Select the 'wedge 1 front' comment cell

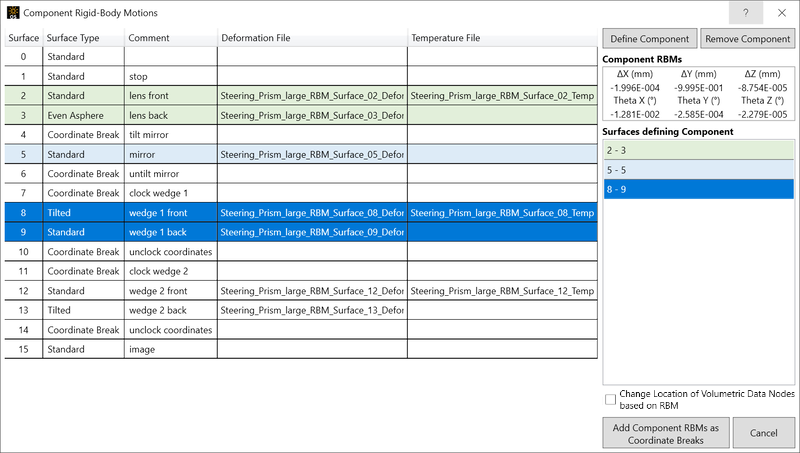click(x=171, y=213)
